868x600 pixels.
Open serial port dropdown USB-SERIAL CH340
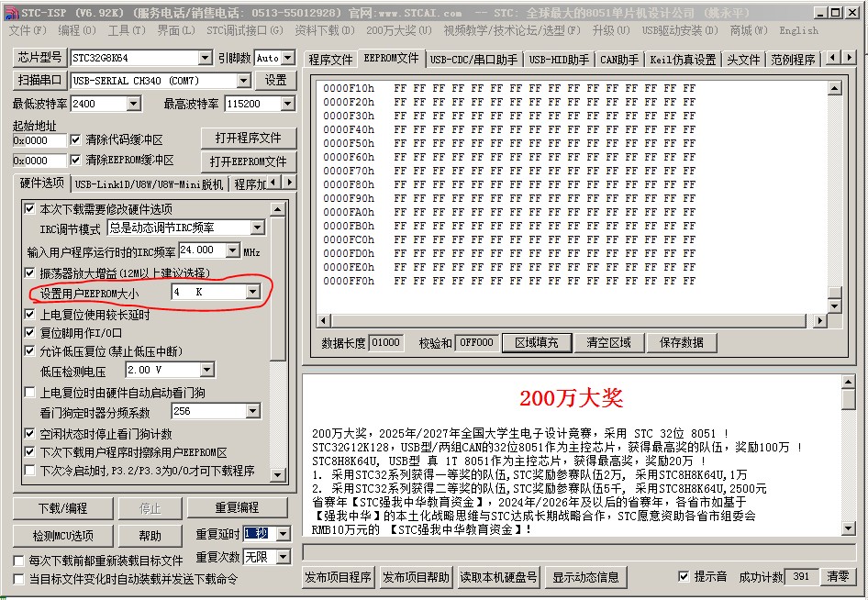[x=243, y=81]
